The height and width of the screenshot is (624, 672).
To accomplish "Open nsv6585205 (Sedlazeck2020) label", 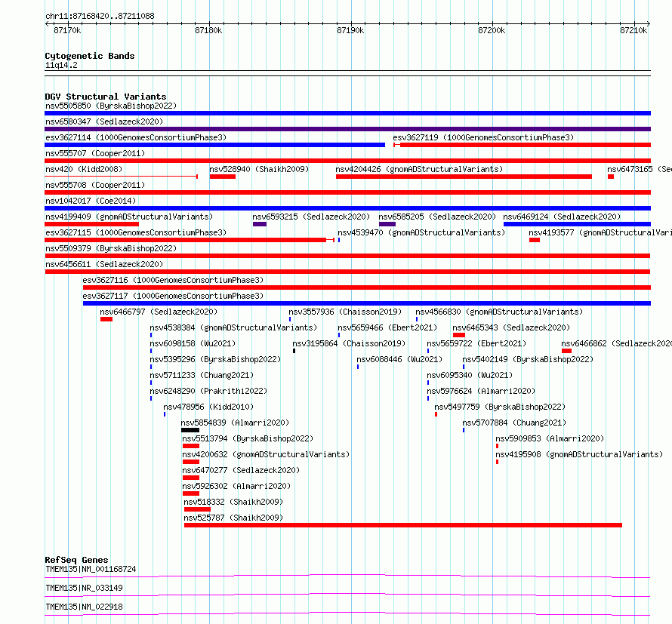I will [437, 217].
